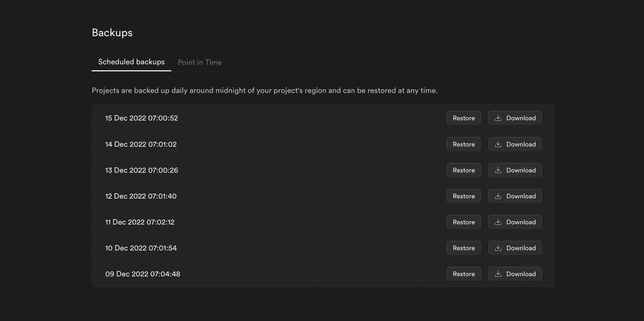The image size is (644, 321).
Task: Restore the 12 Dec 2022 backup
Action: pos(464,196)
